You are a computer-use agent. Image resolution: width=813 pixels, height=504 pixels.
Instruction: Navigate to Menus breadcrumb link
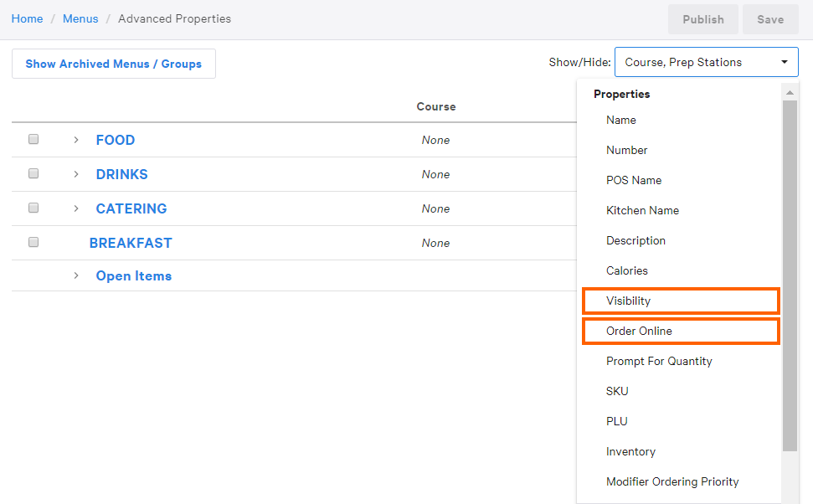tap(80, 18)
